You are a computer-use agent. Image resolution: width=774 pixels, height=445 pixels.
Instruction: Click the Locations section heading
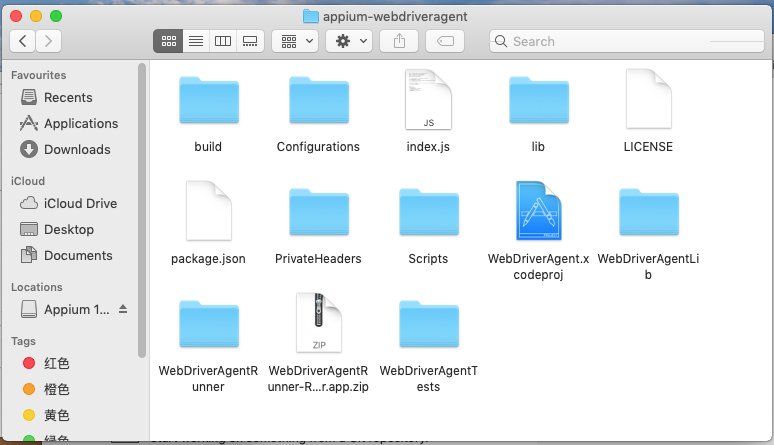[37, 287]
